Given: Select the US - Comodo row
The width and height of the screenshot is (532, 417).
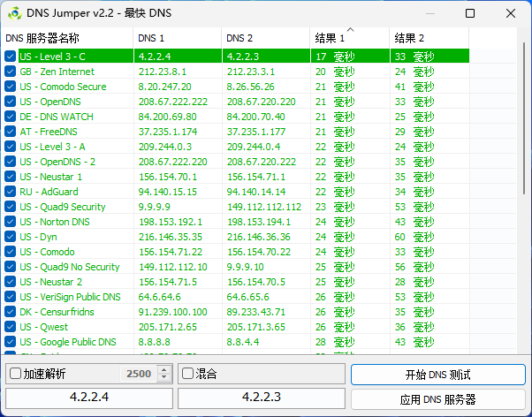Looking at the screenshot, I should pos(237,252).
